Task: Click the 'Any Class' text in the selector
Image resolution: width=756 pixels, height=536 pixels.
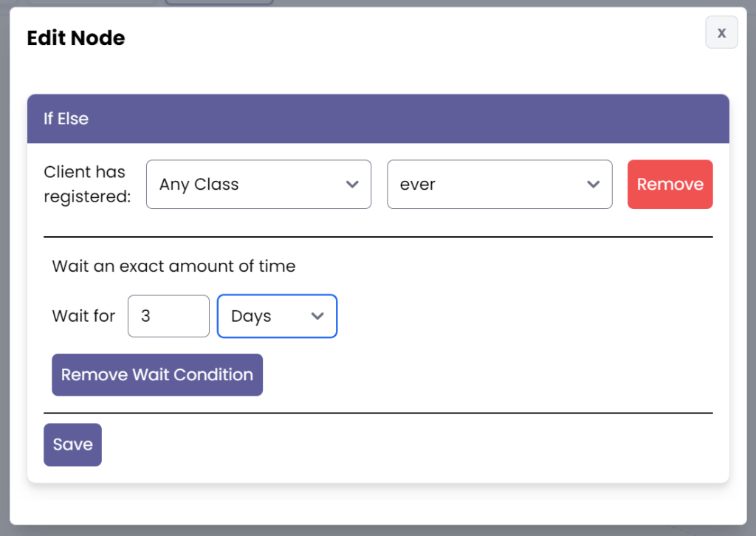Action: [199, 185]
